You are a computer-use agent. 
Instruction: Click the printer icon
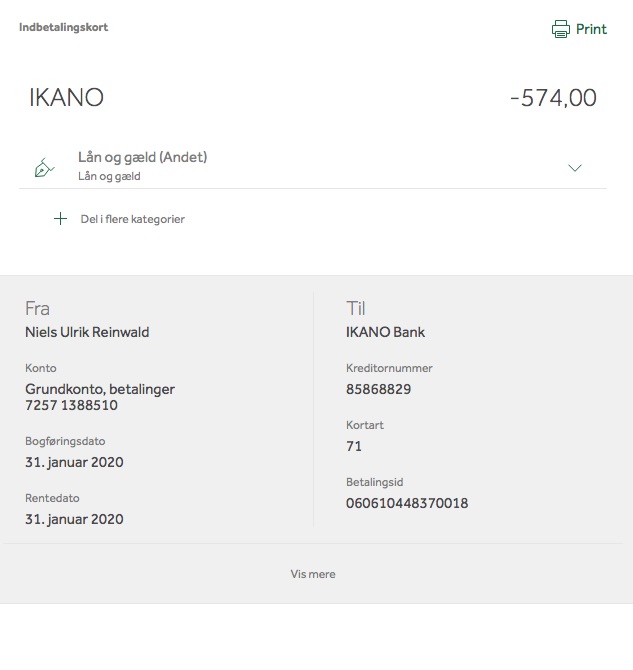560,29
